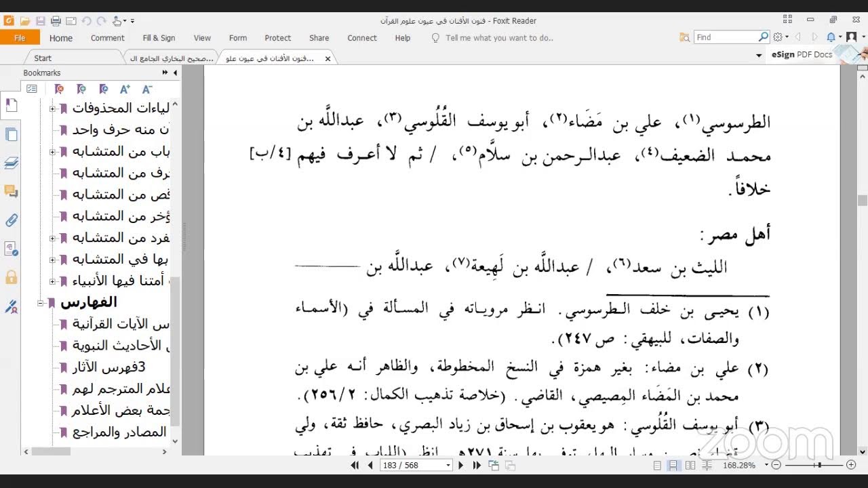This screenshot has height=488, width=868.
Task: Open the Comments sidebar panel icon
Action: 11,192
